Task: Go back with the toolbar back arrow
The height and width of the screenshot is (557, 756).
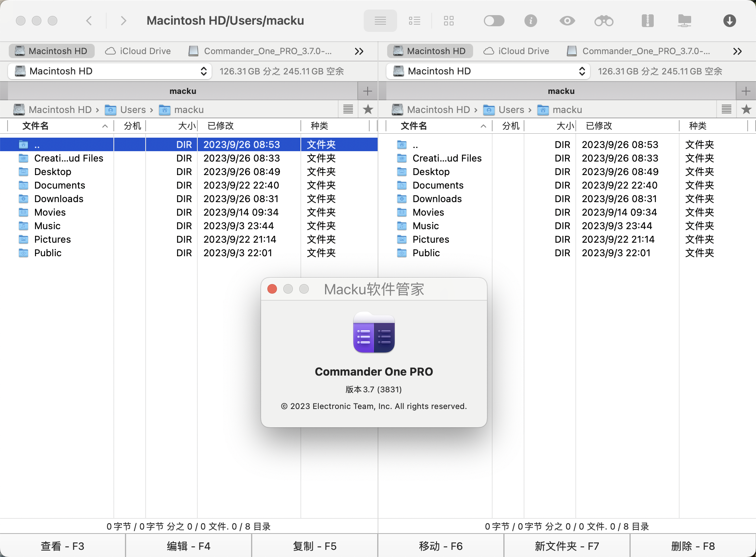Action: tap(89, 21)
